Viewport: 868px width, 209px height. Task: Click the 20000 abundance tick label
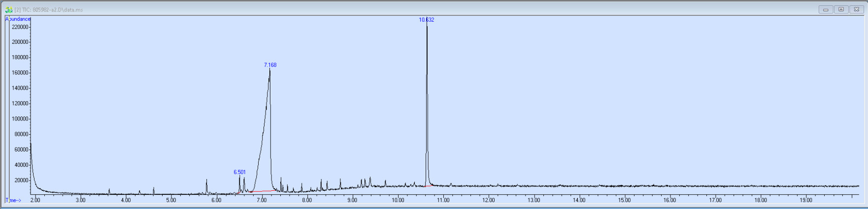(21, 180)
